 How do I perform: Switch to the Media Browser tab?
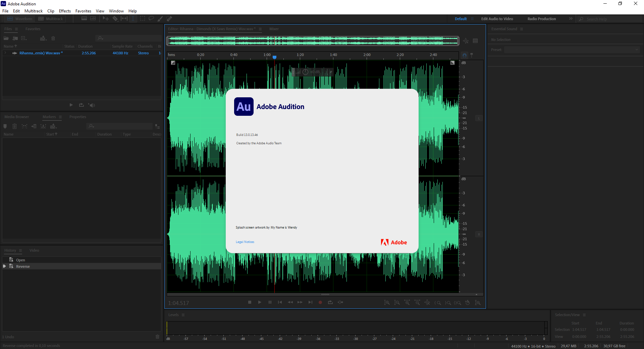(x=17, y=117)
